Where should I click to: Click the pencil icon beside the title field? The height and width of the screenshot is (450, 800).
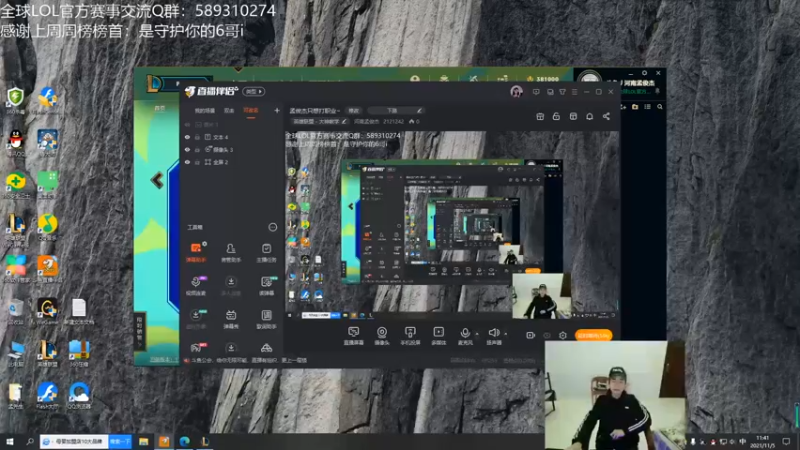(419, 110)
